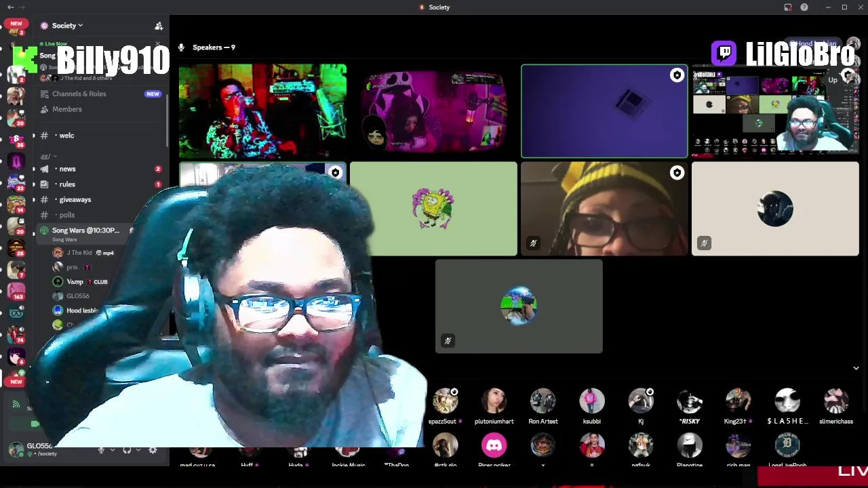Click Hood lesbian in stage speaker list

point(81,310)
